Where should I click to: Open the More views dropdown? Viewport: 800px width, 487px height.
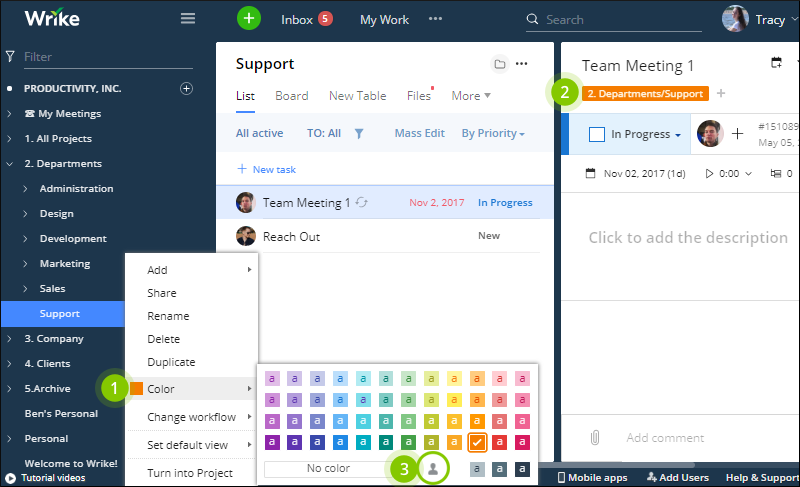471,96
